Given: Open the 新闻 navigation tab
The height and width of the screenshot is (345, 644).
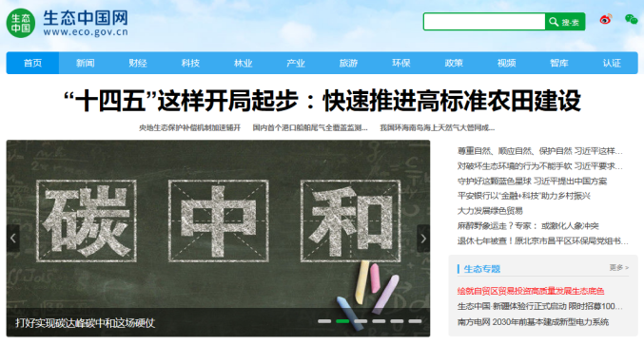Looking at the screenshot, I should click(85, 63).
